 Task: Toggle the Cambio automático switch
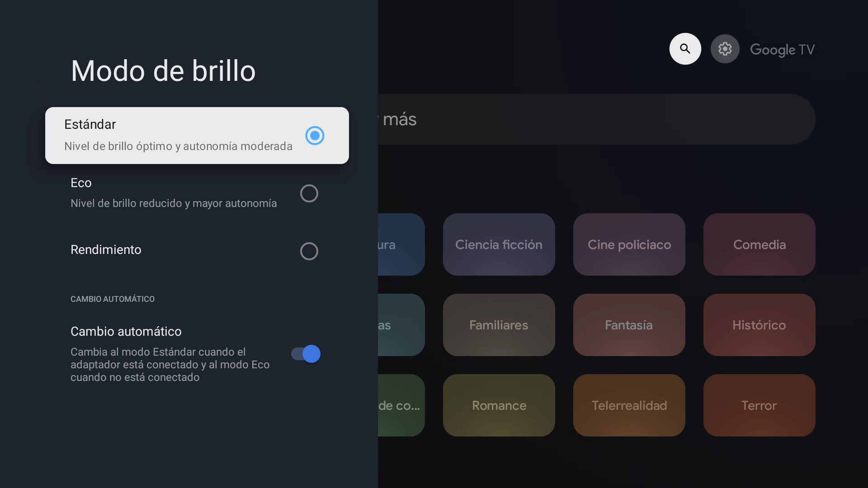(306, 354)
